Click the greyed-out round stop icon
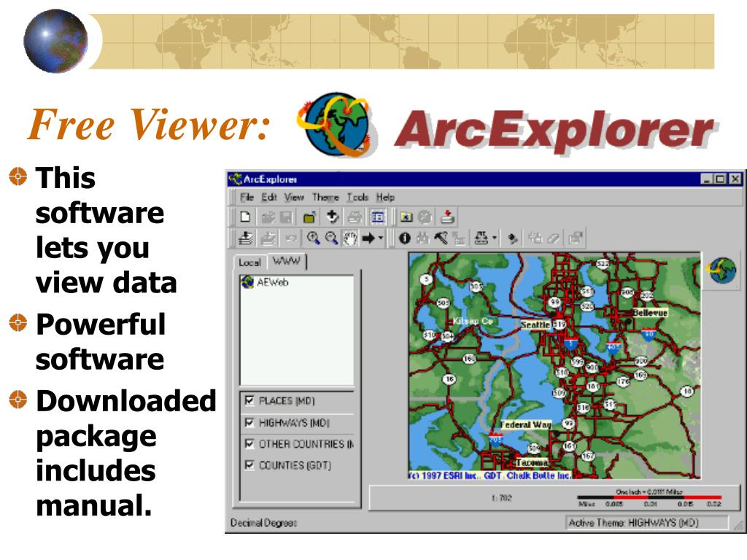Image resolution: width=747 pixels, height=560 pixels. 425,217
